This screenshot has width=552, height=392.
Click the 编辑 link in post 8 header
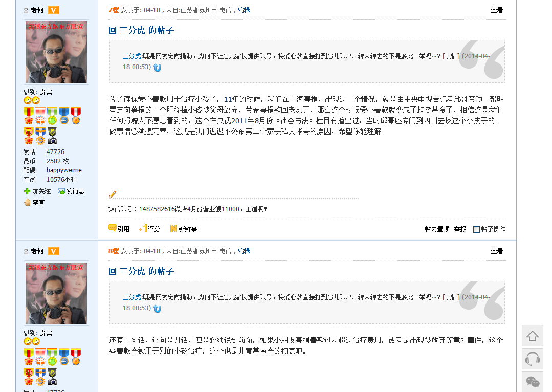coord(244,251)
